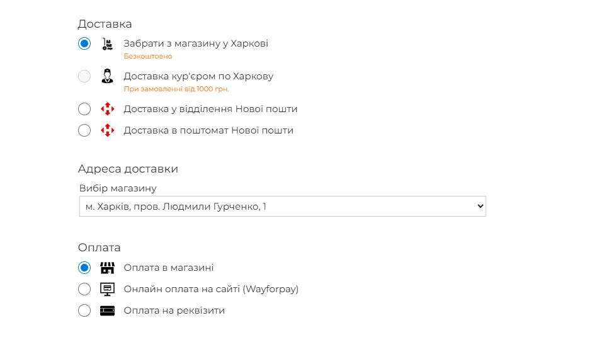The image size is (604, 364).
Task: Choose the Wayforpay online payment radio button
Action: (84, 289)
